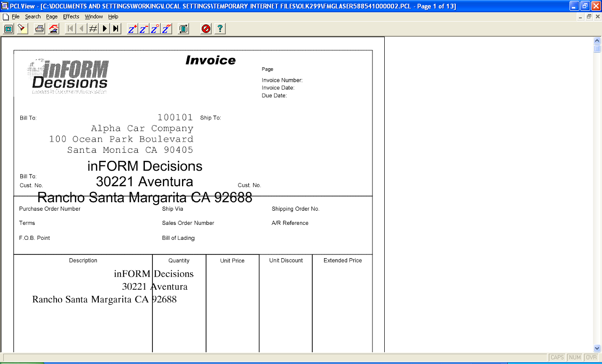The width and height of the screenshot is (602, 364).
Task: Click the red print-page icon beside printer
Action: click(54, 29)
